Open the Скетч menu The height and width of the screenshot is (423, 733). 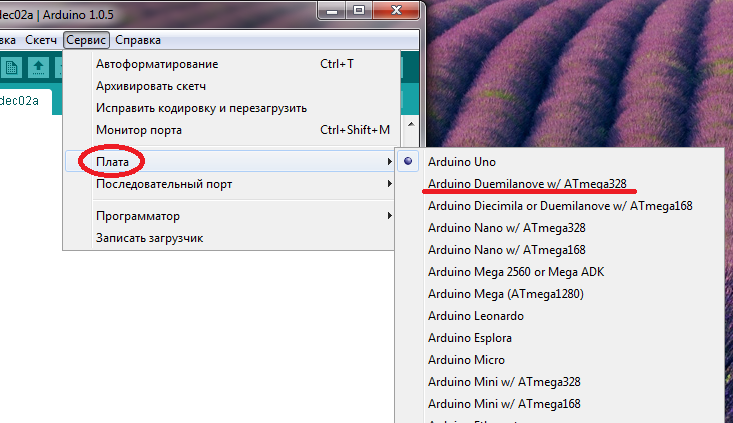click(x=41, y=40)
